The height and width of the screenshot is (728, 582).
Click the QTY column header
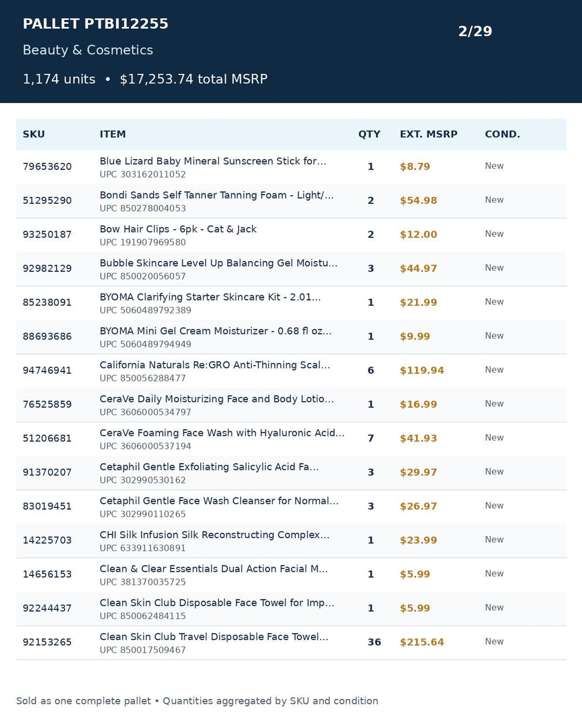point(369,134)
